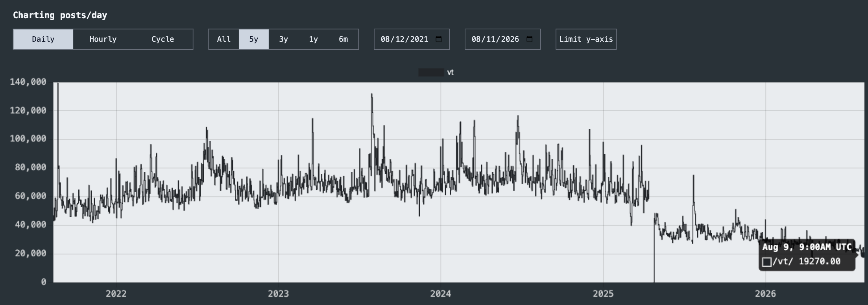Screen dimensions: 868x305
Task: Select the 3y time range
Action: (x=284, y=39)
